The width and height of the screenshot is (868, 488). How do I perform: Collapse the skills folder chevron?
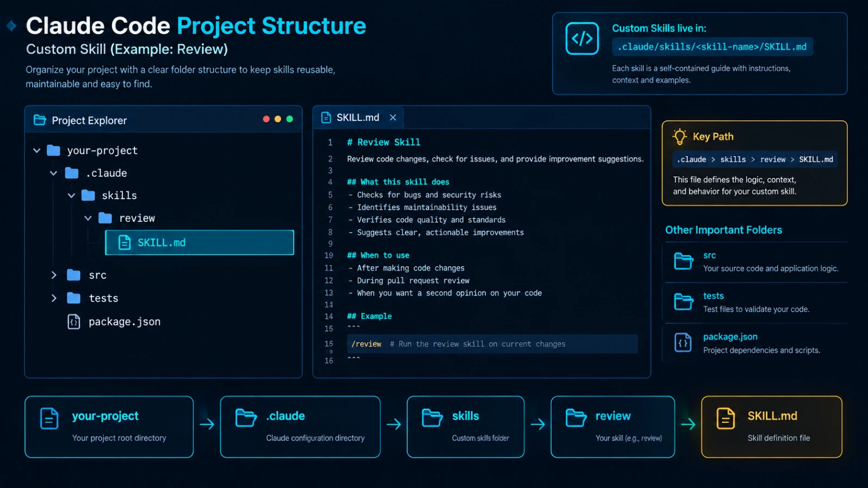tap(71, 195)
